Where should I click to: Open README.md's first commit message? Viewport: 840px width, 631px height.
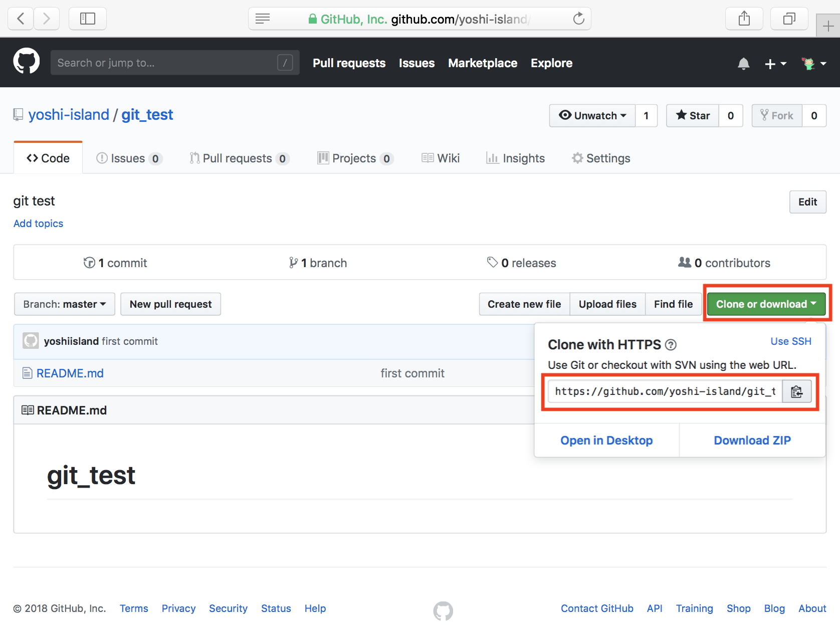[412, 373]
